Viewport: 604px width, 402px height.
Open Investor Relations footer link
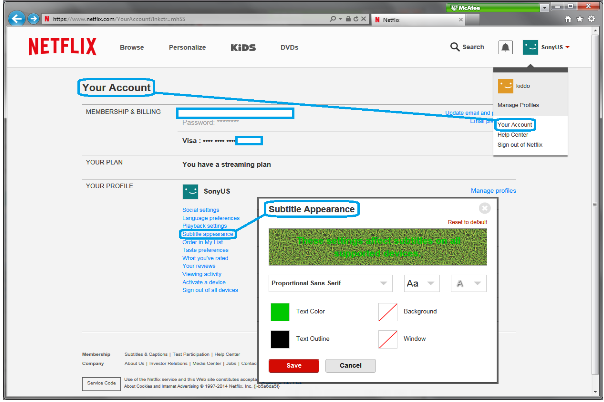(x=168, y=363)
